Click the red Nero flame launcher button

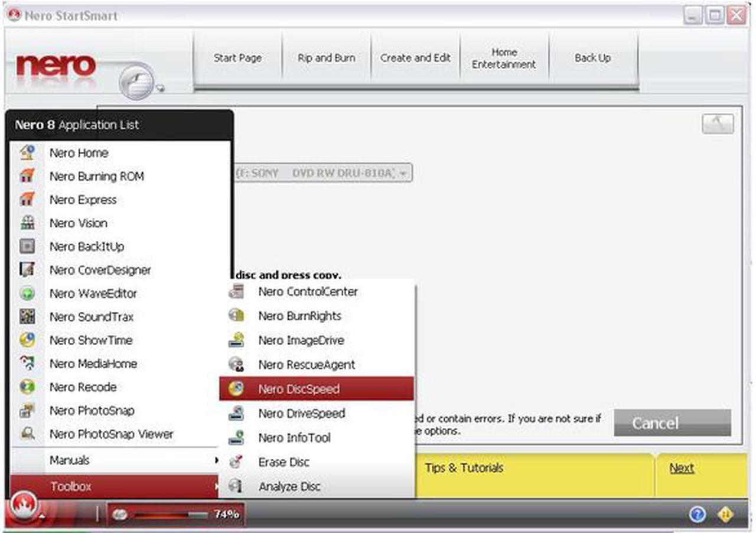(24, 506)
